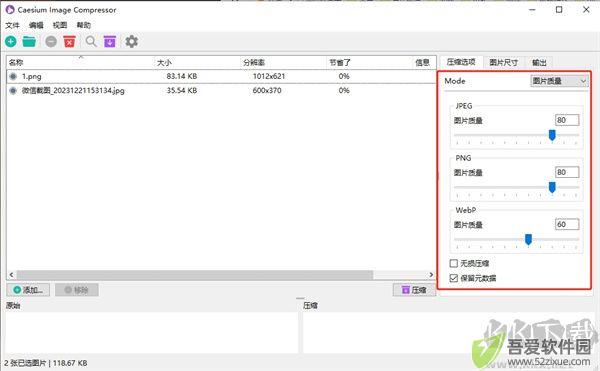Enable 无损压缩 checkbox

[453, 263]
